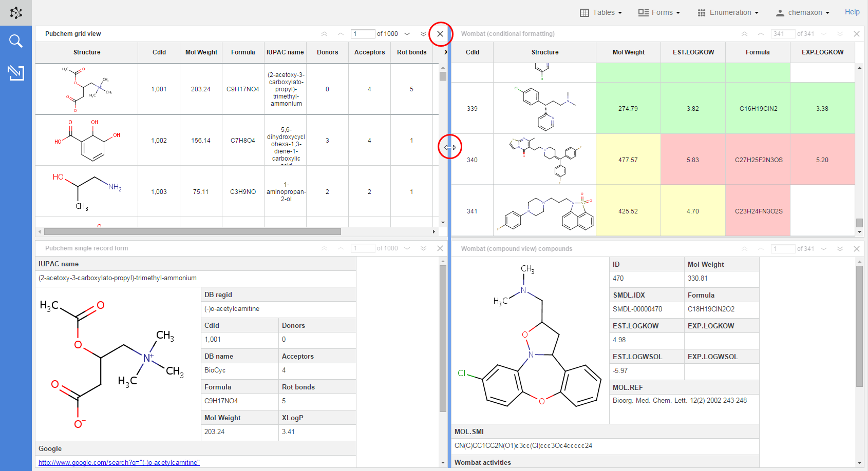Open the Enumeration dropdown menu
The image size is (868, 471).
tap(728, 12)
